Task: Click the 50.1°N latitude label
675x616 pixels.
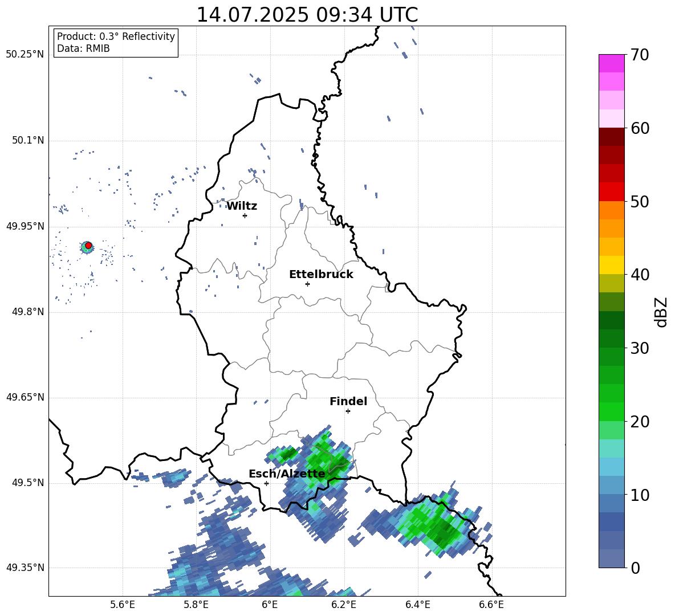Action: pyautogui.click(x=28, y=141)
